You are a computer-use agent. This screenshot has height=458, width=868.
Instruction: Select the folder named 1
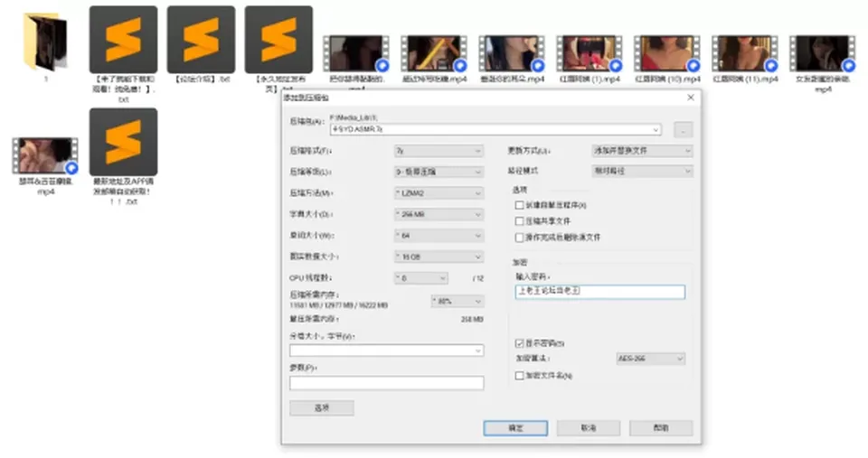pyautogui.click(x=45, y=43)
